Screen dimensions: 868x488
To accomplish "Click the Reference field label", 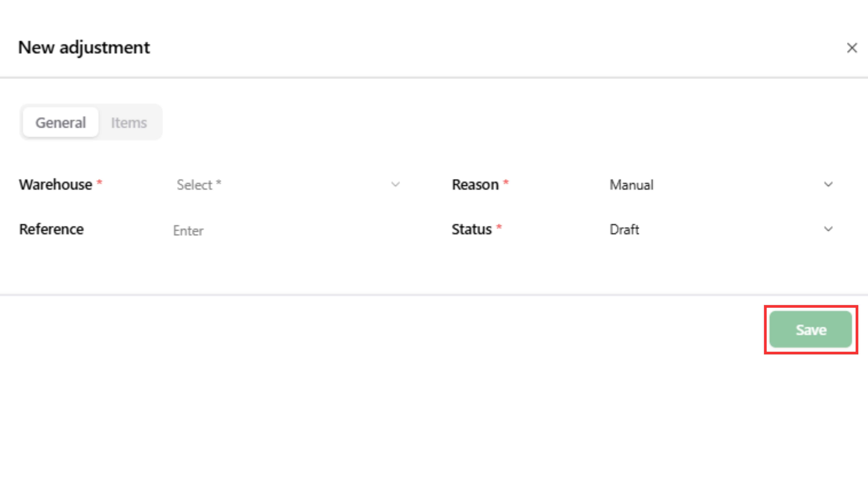I will 52,229.
